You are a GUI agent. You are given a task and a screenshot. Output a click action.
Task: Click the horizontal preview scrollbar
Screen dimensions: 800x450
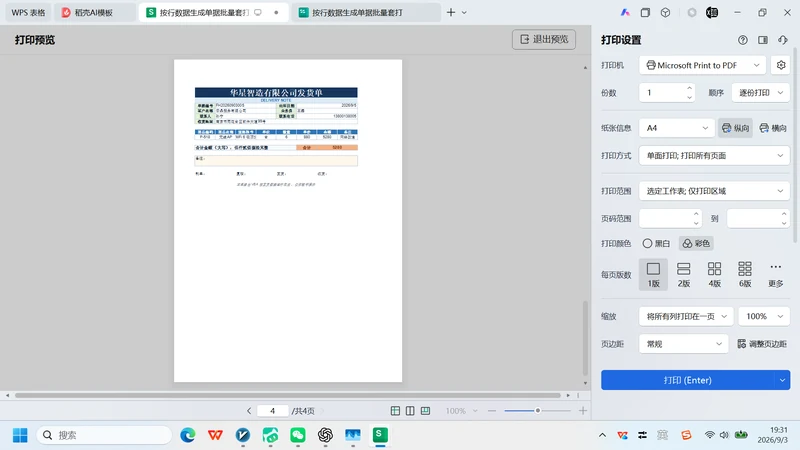(x=288, y=395)
